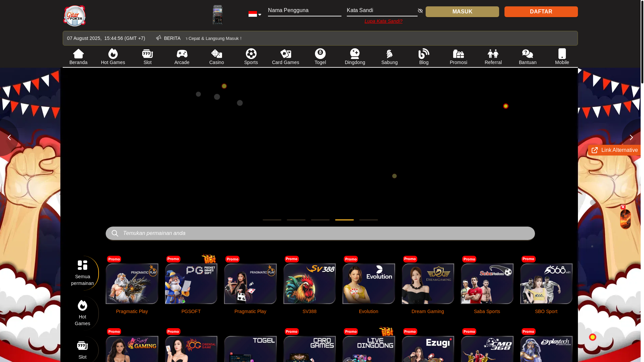This screenshot has width=644, height=362.
Task: Select Hot Games sidebar category
Action: [83, 313]
